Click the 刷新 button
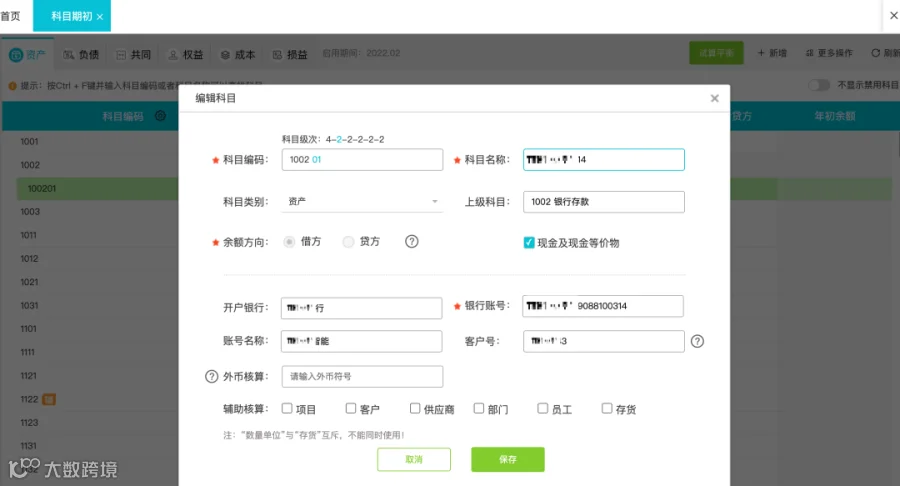 [x=885, y=53]
